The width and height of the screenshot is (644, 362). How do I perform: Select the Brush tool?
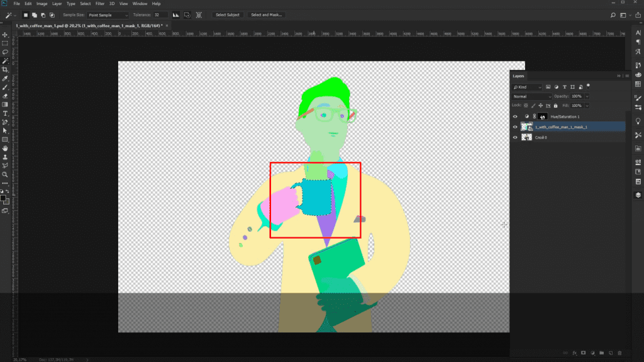(x=5, y=88)
